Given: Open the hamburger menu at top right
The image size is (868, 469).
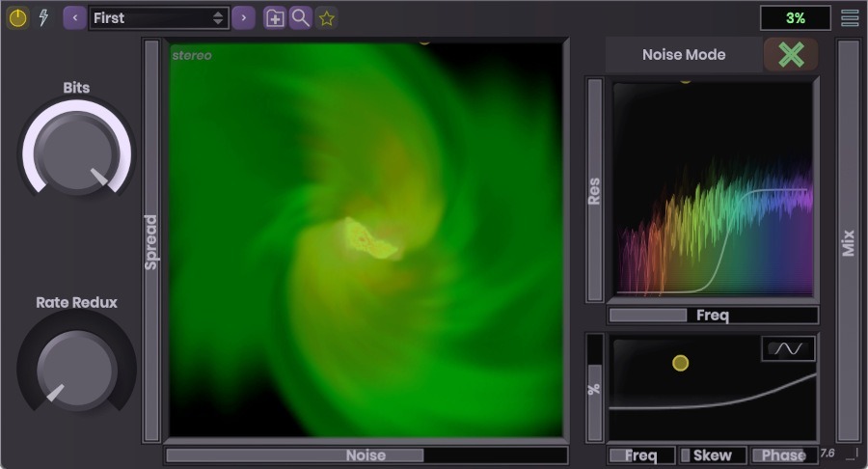Looking at the screenshot, I should click(x=850, y=17).
